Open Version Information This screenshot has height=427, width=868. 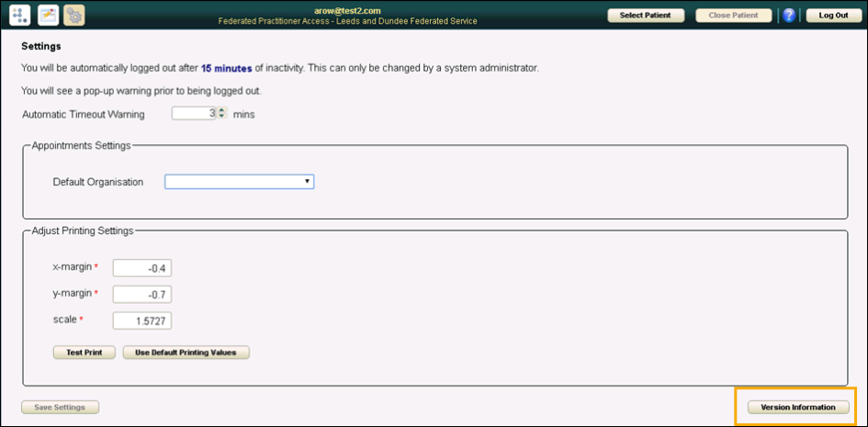pos(797,407)
